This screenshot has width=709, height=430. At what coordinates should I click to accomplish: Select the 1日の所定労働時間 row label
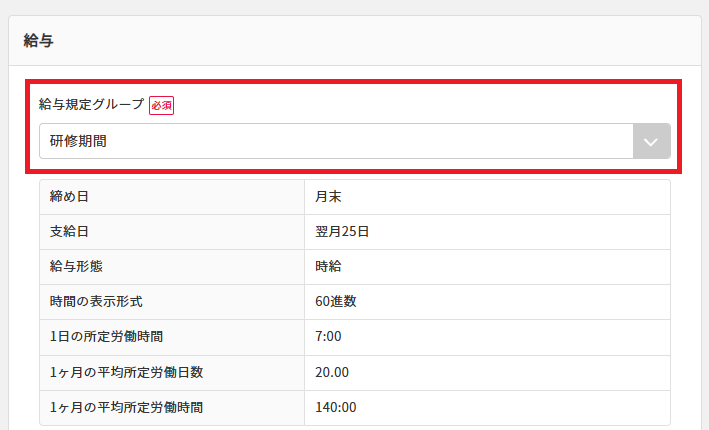point(106,337)
